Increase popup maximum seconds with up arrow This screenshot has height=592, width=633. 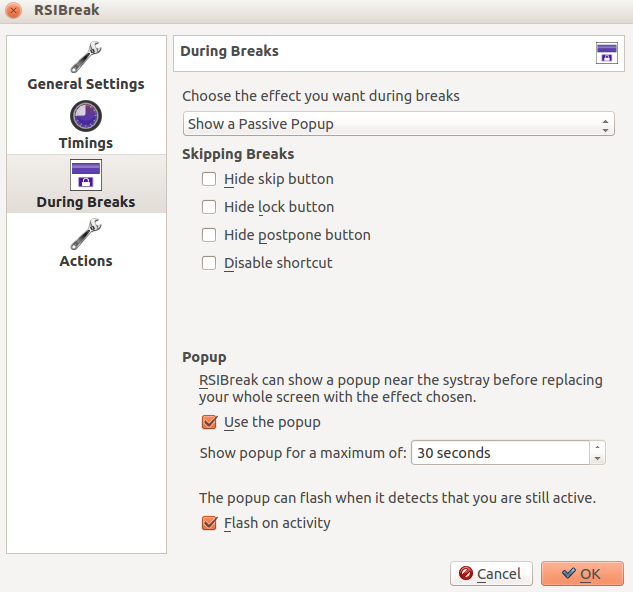(x=597, y=447)
